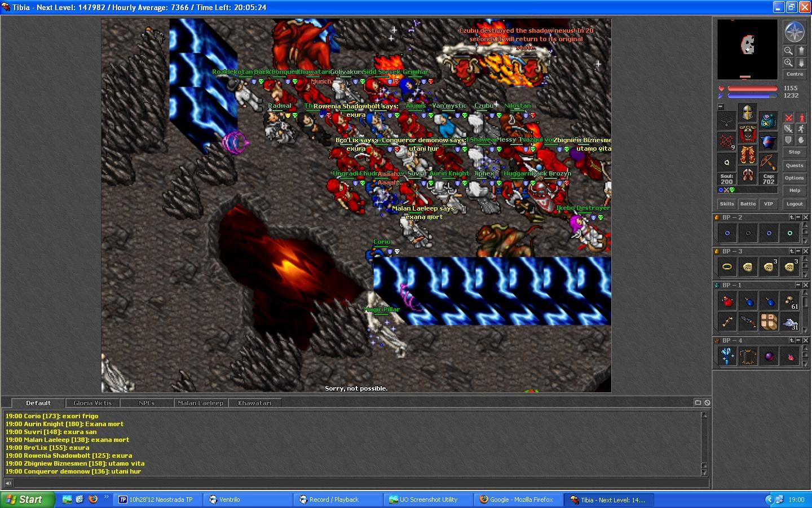Select the mushrooms stack of 61
Screen dimensions: 812x508
[x=790, y=301]
